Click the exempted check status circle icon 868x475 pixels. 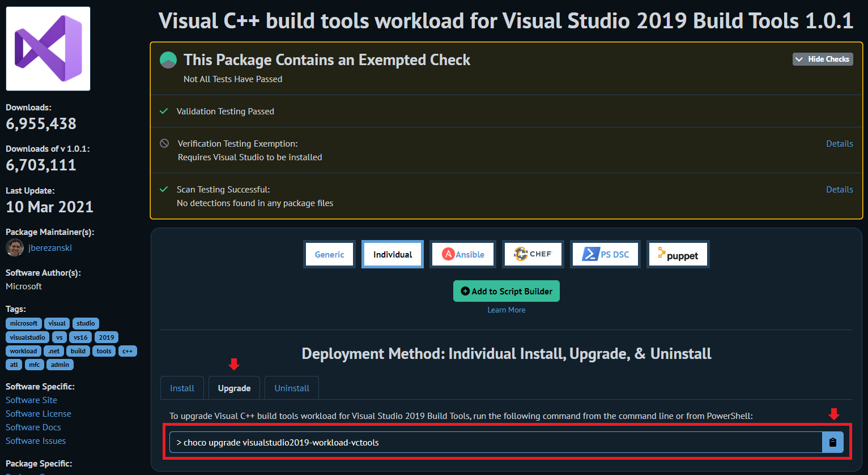click(168, 60)
